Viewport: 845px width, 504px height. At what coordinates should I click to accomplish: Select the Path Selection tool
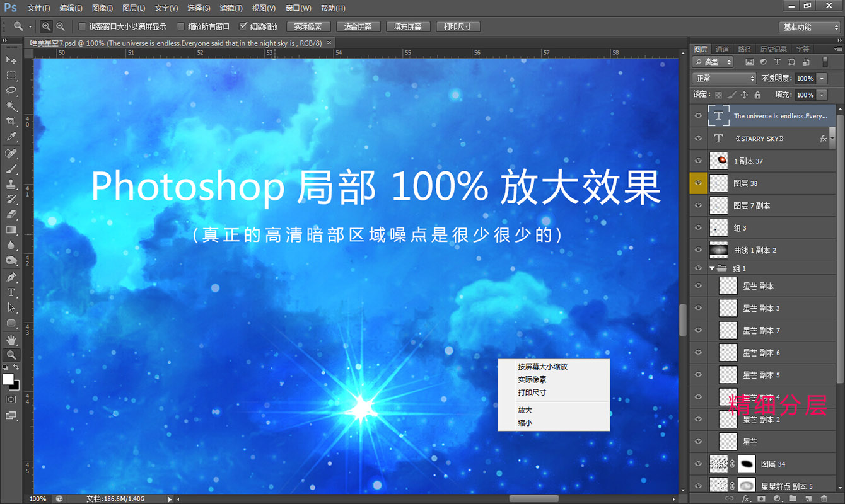pos(11,307)
